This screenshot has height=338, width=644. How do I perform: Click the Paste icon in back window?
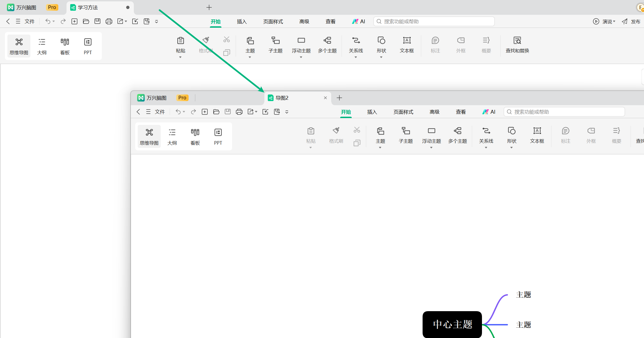(x=180, y=41)
